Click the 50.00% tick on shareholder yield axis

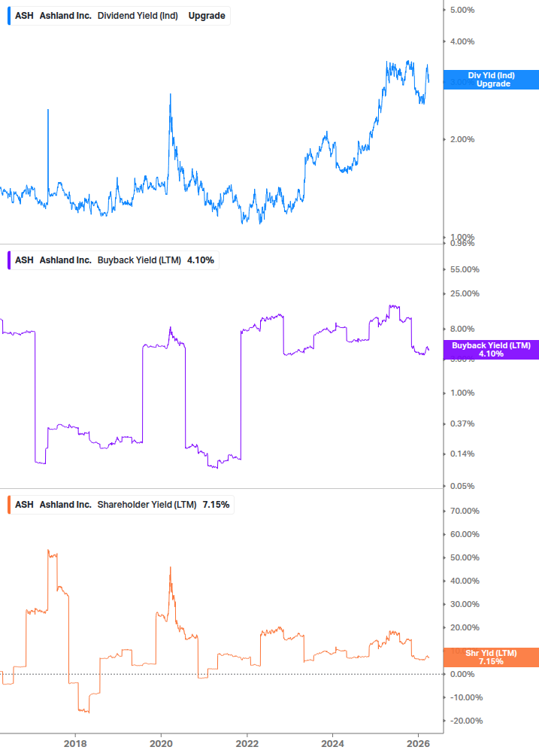(x=465, y=558)
